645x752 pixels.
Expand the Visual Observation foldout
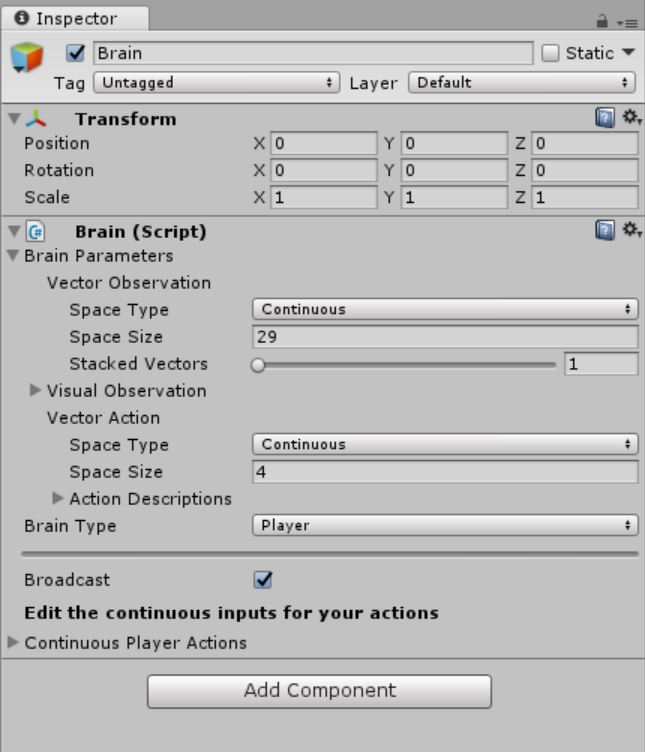[x=35, y=390]
